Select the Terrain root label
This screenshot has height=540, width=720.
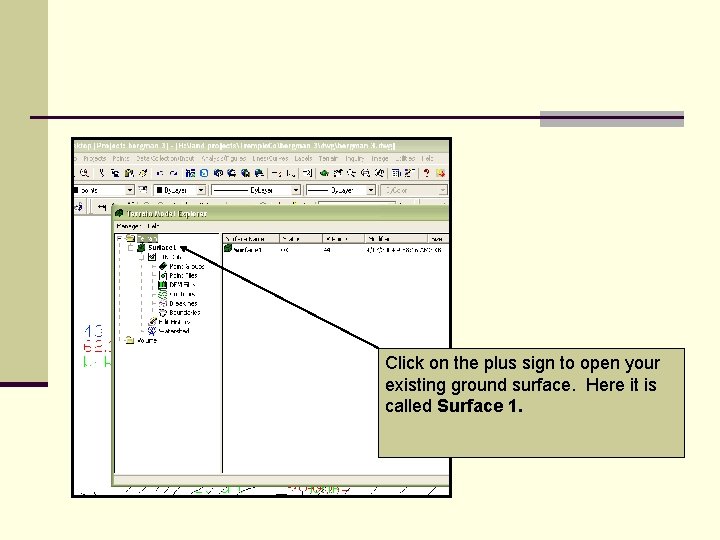[x=147, y=238]
